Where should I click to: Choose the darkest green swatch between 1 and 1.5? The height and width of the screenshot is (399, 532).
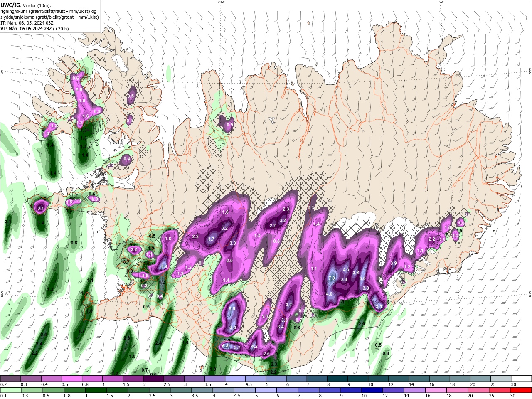[96, 390]
